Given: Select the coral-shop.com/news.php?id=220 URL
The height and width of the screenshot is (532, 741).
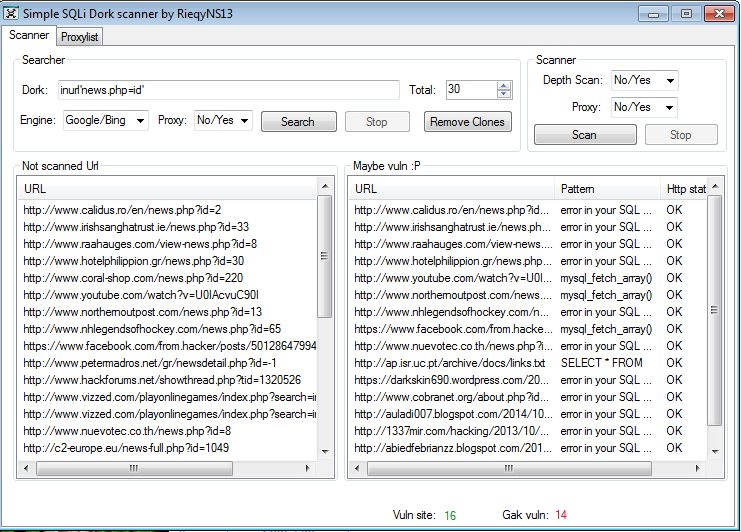Looking at the screenshot, I should click(x=133, y=278).
